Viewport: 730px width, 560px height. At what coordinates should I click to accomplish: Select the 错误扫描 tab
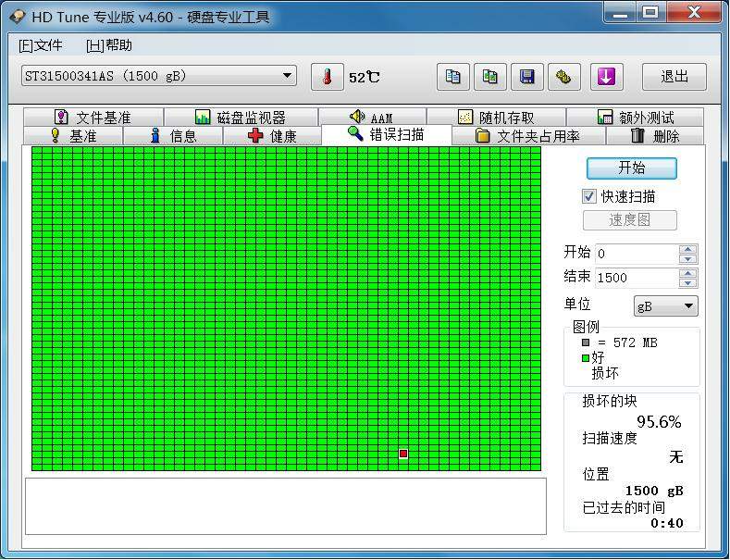[387, 134]
